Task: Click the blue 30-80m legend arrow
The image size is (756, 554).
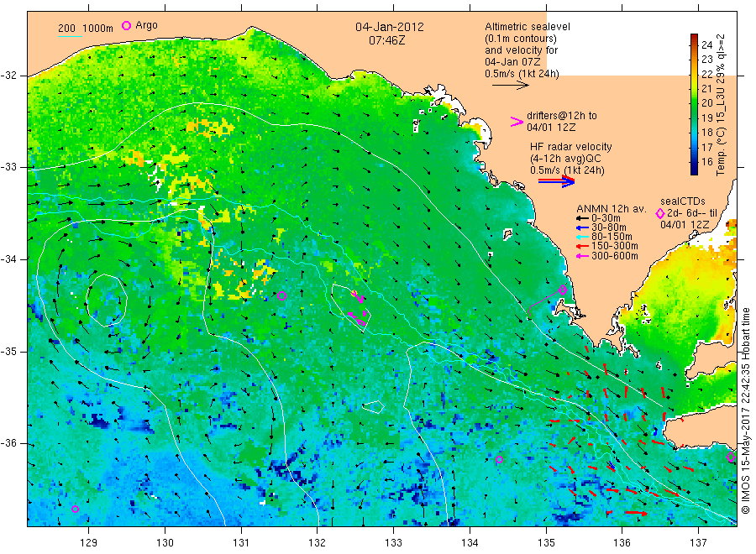Action: click(x=582, y=227)
